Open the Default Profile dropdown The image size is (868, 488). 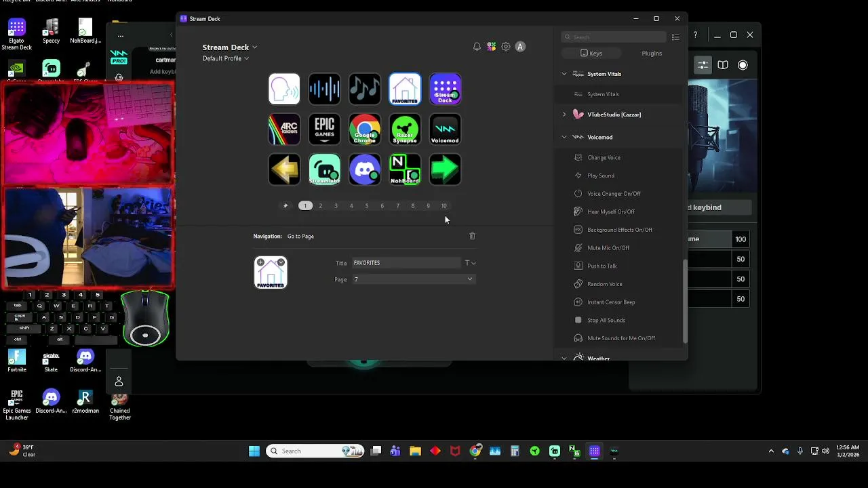(x=225, y=58)
